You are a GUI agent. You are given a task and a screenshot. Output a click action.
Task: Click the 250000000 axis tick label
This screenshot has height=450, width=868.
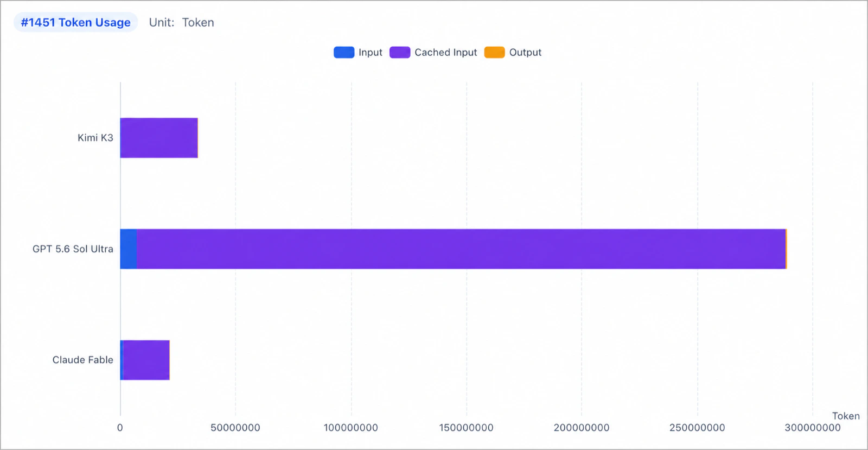pos(697,428)
